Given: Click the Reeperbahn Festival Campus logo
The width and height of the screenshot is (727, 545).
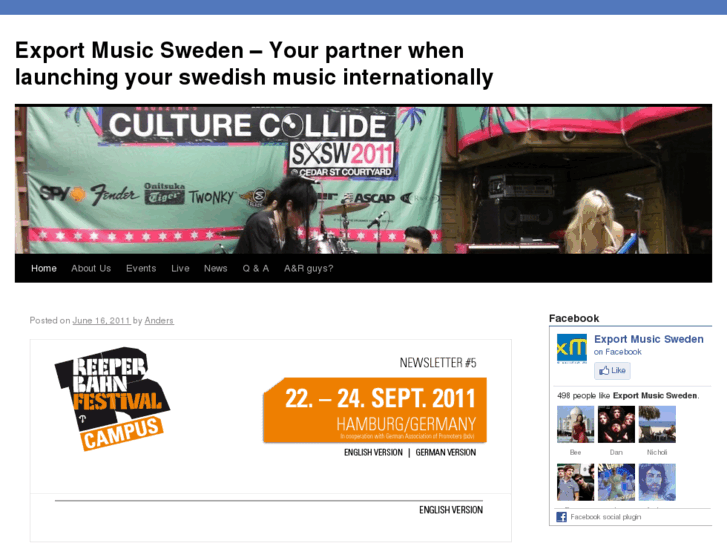Looking at the screenshot, I should (113, 399).
